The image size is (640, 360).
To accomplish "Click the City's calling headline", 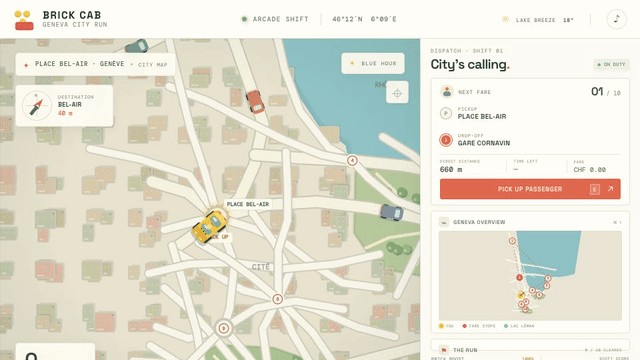I will (x=470, y=64).
